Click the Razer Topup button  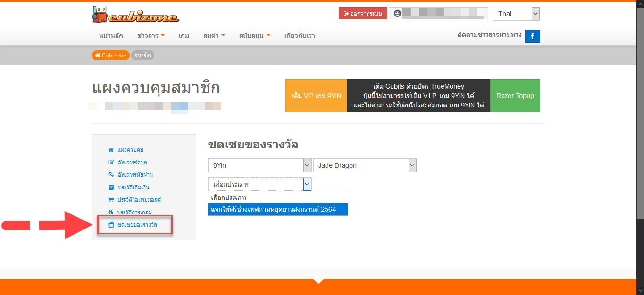tap(515, 96)
